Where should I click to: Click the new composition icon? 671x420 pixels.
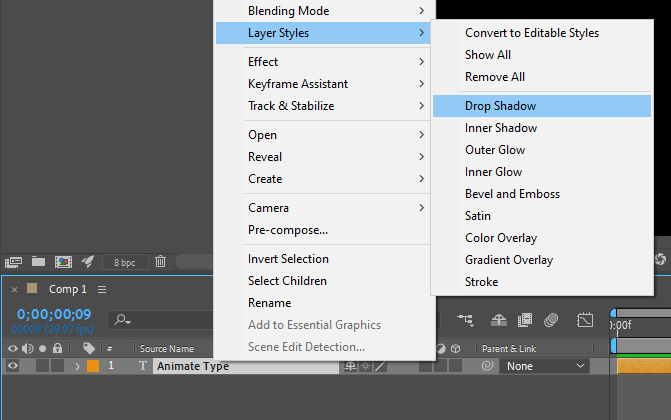pyautogui.click(x=63, y=262)
